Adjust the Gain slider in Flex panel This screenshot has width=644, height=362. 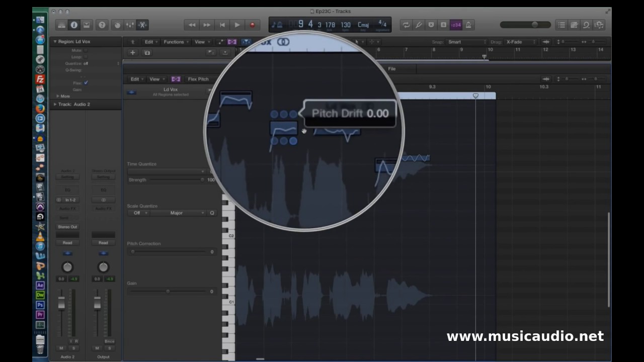168,291
